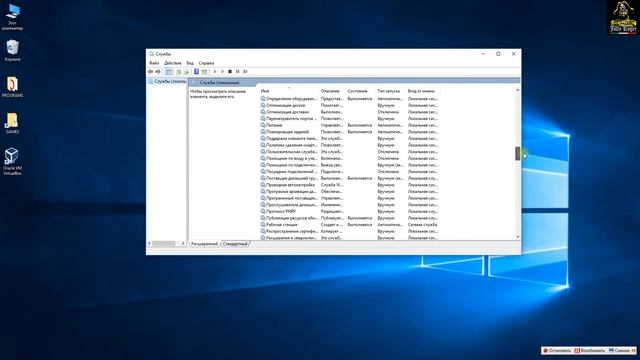Viewport: 640px width, 360px height.
Task: Open the Справка menu
Action: point(206,63)
